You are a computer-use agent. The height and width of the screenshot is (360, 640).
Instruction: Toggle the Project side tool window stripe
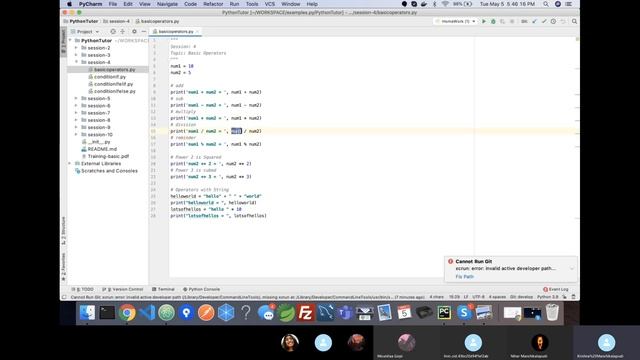[x=63, y=42]
